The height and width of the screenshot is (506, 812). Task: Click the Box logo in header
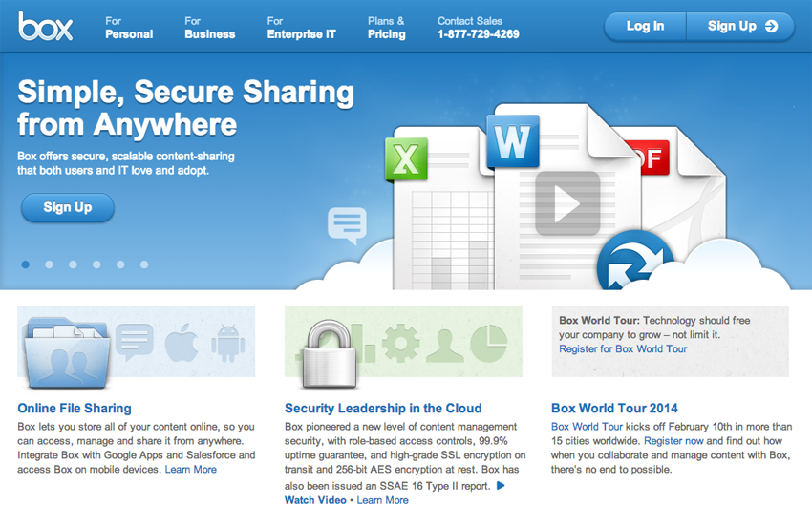(x=45, y=27)
